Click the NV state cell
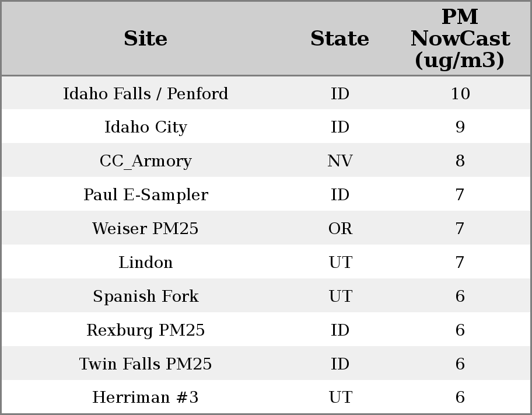 click(x=339, y=161)
